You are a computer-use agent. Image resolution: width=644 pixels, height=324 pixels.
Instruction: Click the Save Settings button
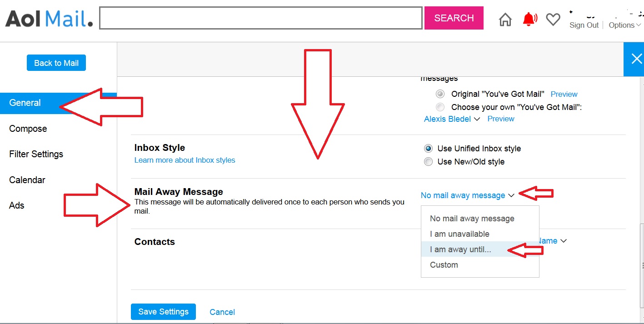[x=163, y=312]
